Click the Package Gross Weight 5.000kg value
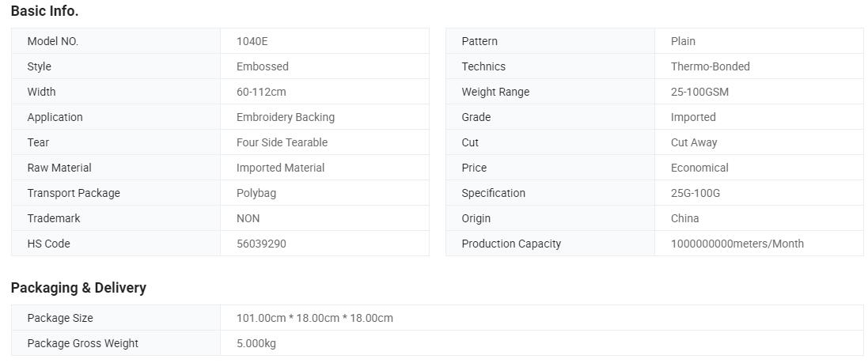 coord(256,344)
